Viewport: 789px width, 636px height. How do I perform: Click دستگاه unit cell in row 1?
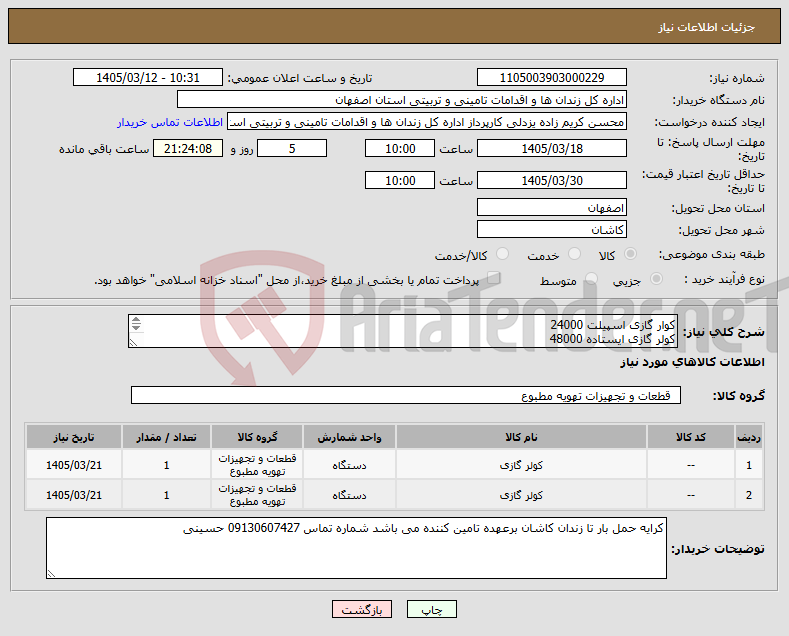coord(349,465)
